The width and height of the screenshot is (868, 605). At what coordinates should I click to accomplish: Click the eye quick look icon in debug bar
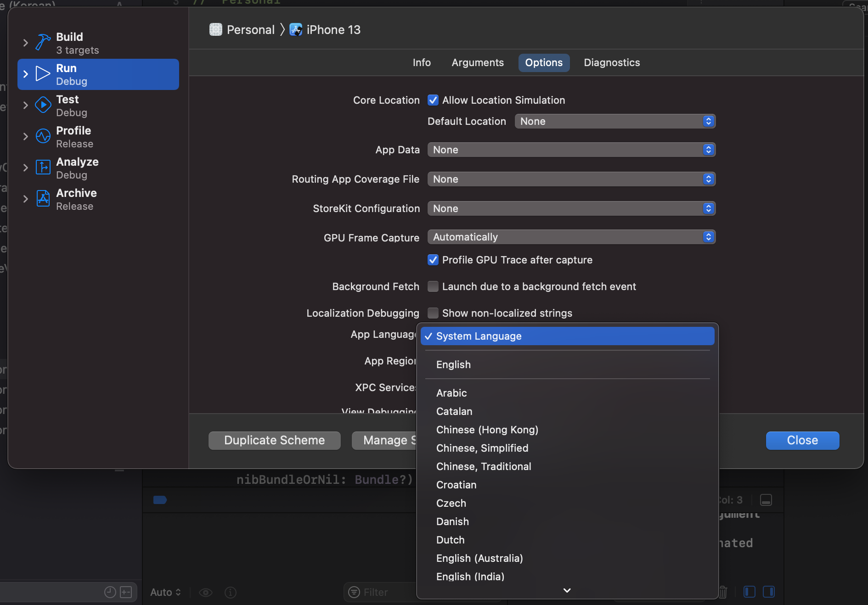[x=205, y=592]
